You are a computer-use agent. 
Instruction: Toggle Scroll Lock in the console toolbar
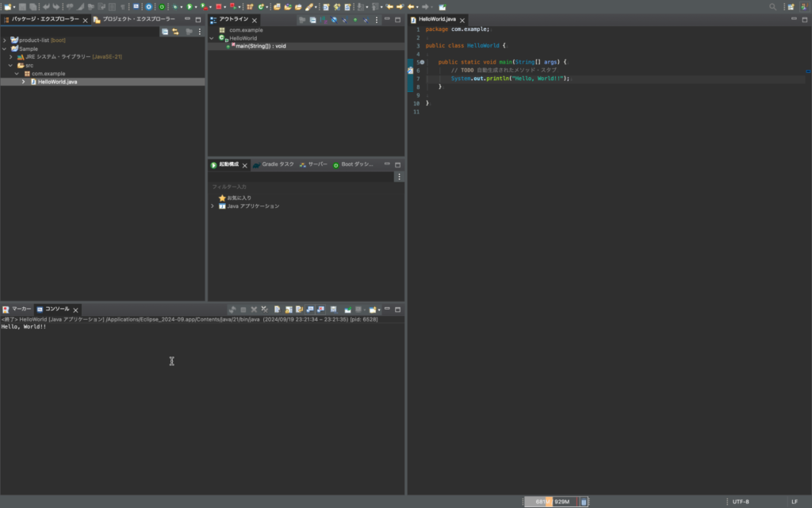click(x=289, y=310)
